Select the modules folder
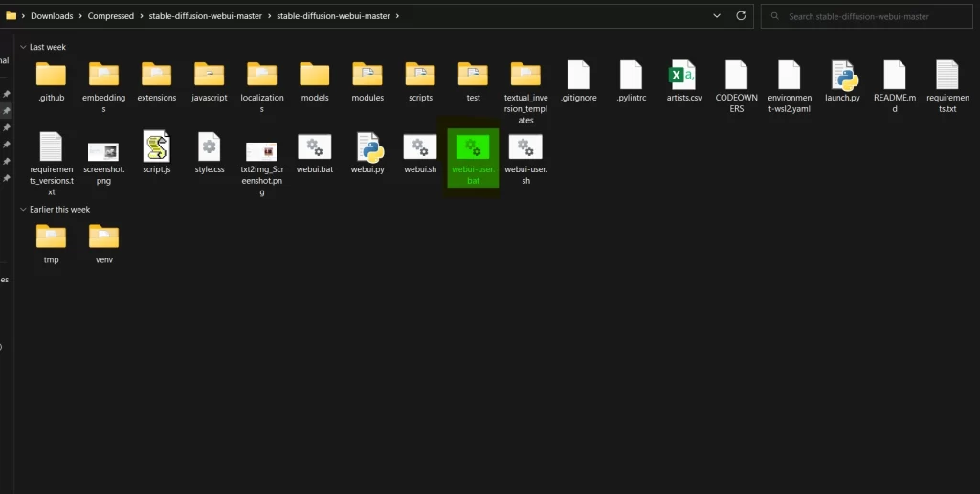Screen dimensions: 980x494 coord(367,80)
